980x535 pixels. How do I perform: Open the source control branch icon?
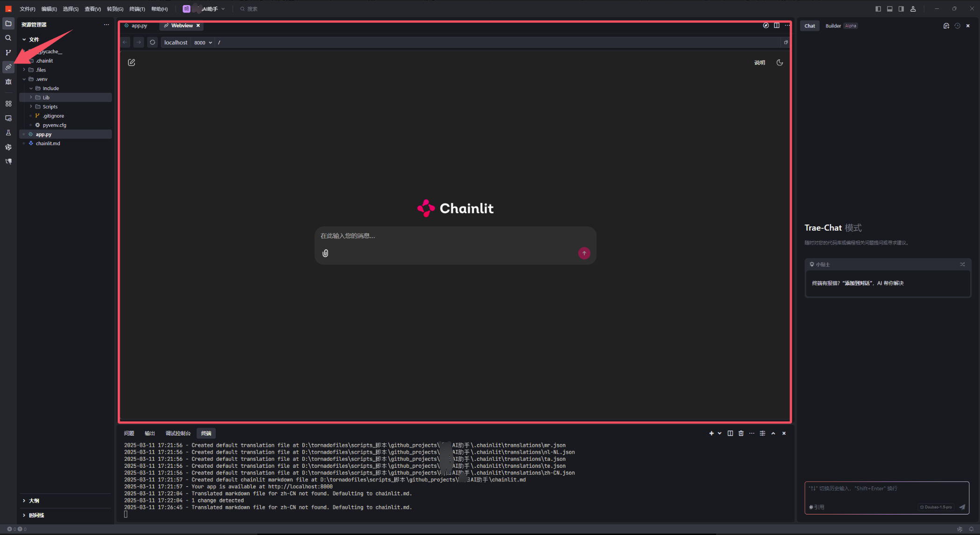(x=8, y=53)
